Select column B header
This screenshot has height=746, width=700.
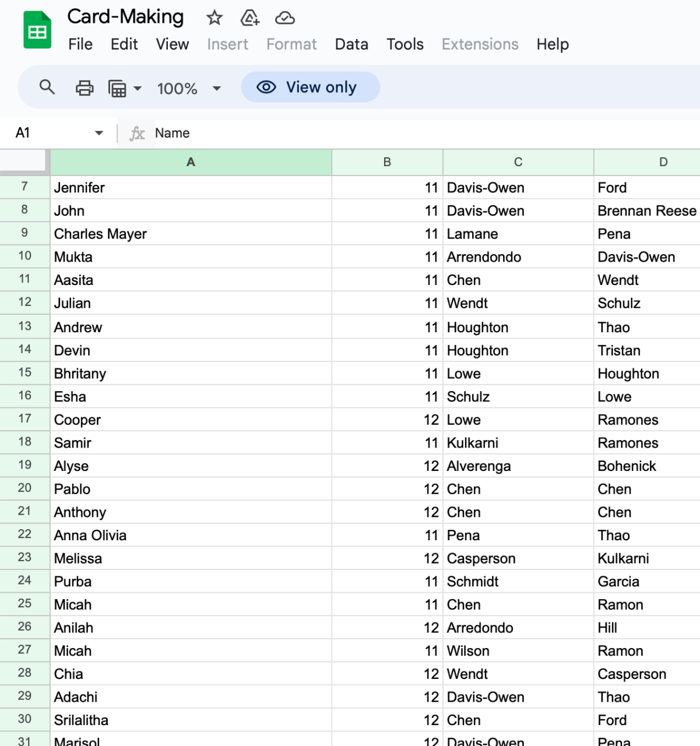tap(387, 162)
